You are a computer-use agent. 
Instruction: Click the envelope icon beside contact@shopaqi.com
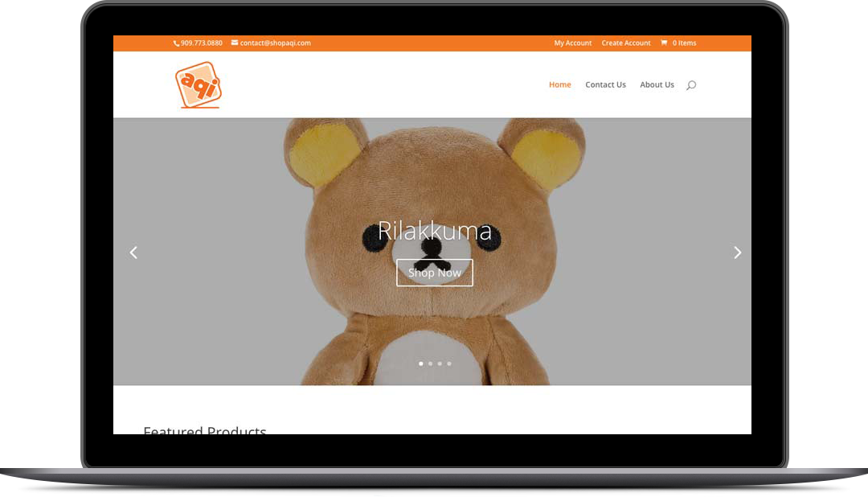click(x=234, y=43)
